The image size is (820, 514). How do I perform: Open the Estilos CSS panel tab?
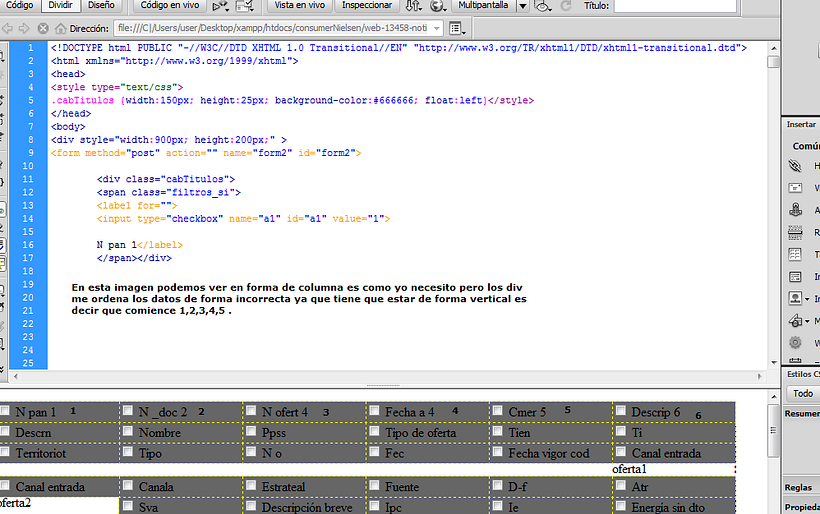803,374
